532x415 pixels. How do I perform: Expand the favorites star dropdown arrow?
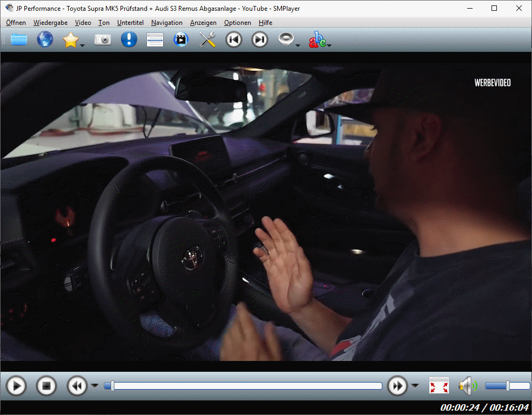pos(82,45)
